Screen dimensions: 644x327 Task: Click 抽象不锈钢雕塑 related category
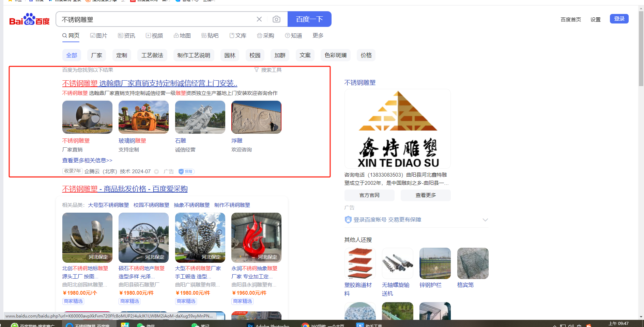[x=191, y=205]
